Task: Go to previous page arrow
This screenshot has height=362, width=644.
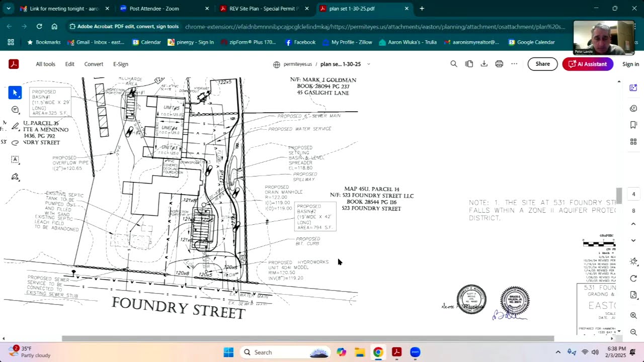Action: [x=633, y=224]
